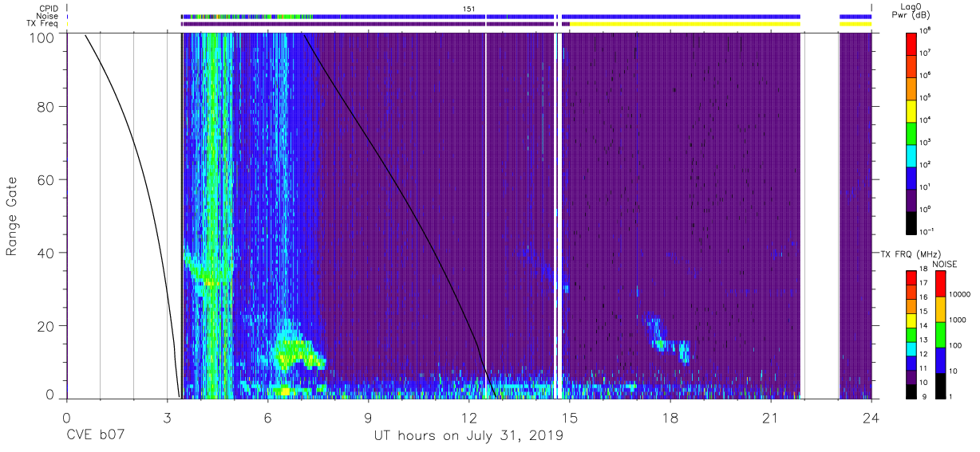The image size is (980, 452).
Task: Pick the green segment of NOISE color bar
Action: [x=941, y=334]
